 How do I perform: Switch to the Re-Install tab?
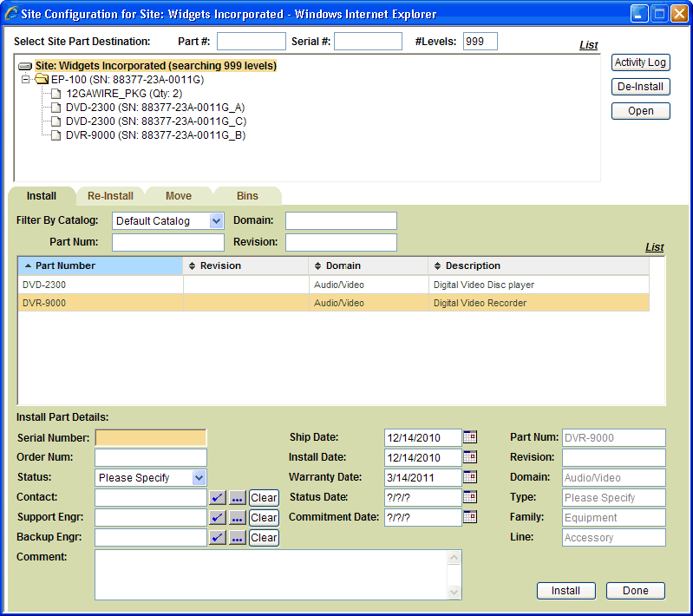click(x=110, y=196)
